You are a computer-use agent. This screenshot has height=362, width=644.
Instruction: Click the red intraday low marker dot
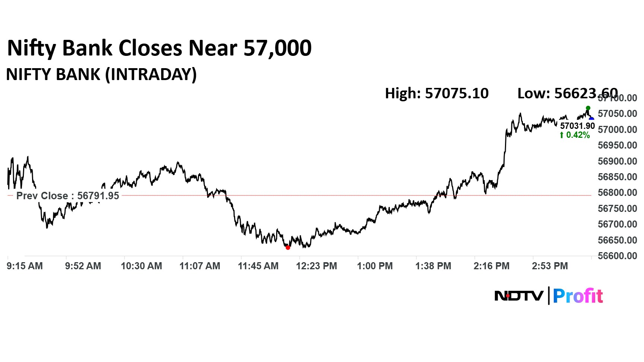coord(288,247)
